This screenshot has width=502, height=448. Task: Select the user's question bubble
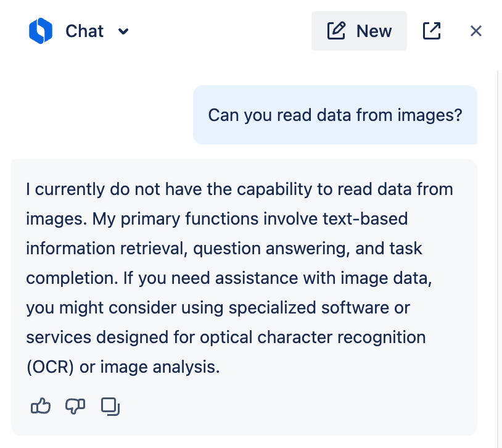click(335, 115)
